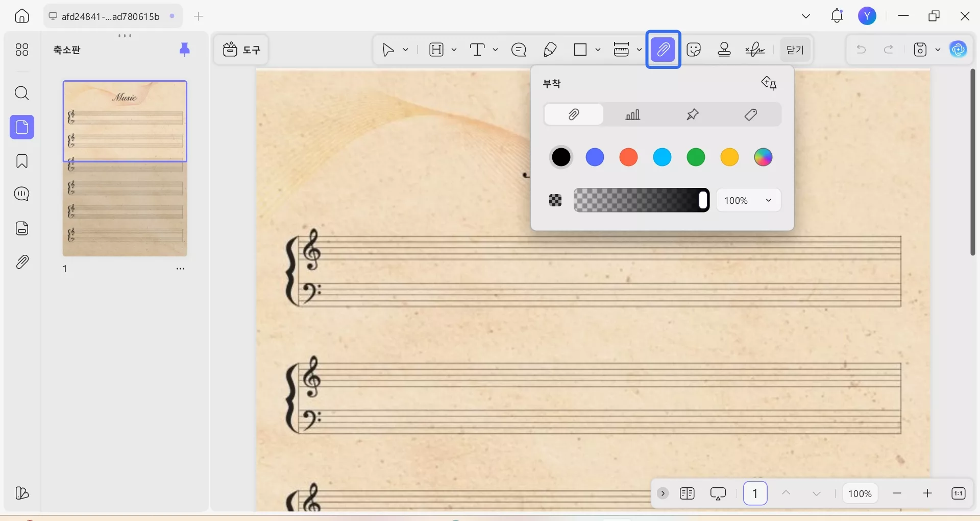Expand the text tool dropdown arrow
Image resolution: width=980 pixels, height=521 pixels.
click(x=495, y=50)
